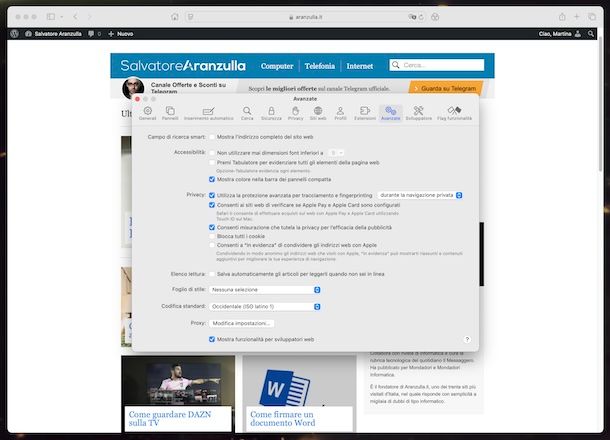Toggle Non utilizzare mai dimensioni font inferiori
Screen dimensions: 610x440
click(x=212, y=153)
